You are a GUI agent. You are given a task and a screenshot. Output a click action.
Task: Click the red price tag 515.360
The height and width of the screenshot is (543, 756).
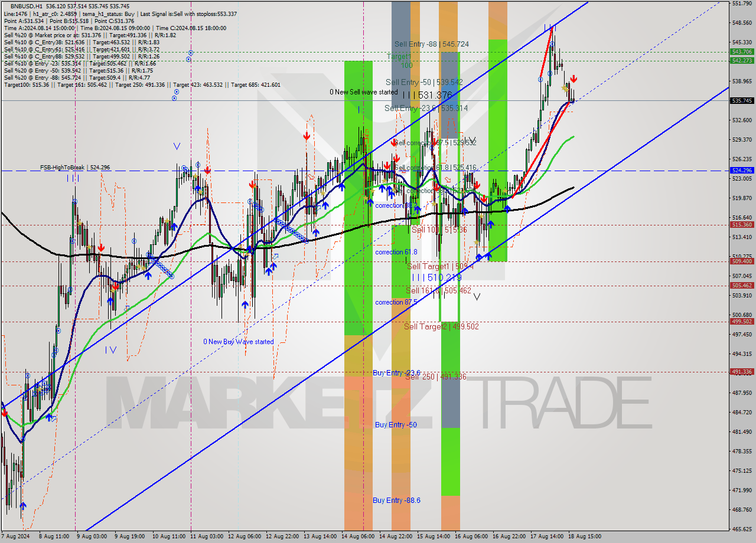[742, 225]
